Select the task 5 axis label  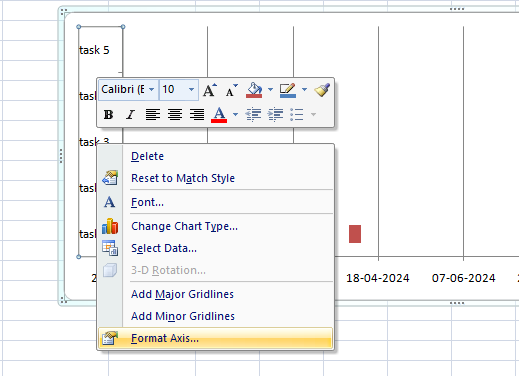click(x=94, y=50)
